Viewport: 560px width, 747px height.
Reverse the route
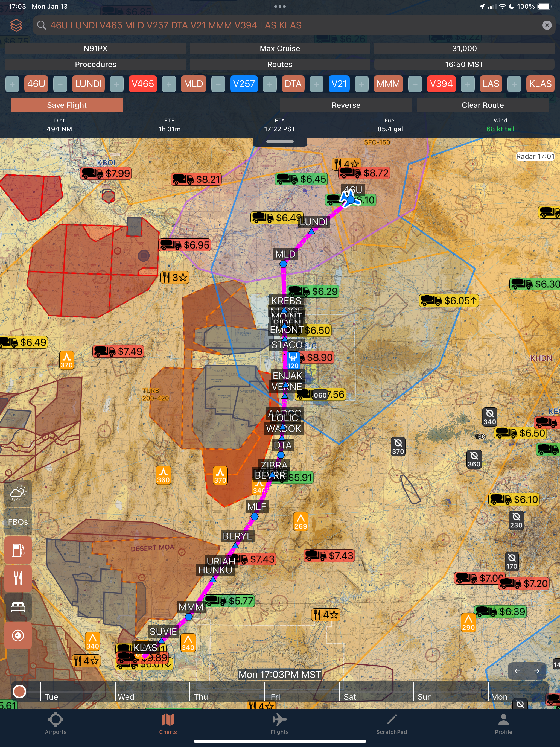click(x=346, y=105)
